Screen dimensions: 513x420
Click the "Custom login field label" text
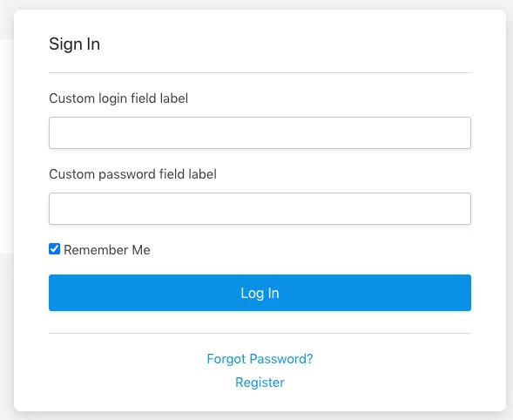(x=118, y=98)
